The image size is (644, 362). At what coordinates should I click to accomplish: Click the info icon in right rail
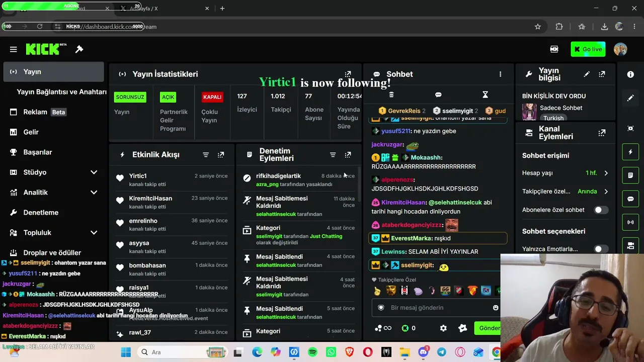coord(630,74)
